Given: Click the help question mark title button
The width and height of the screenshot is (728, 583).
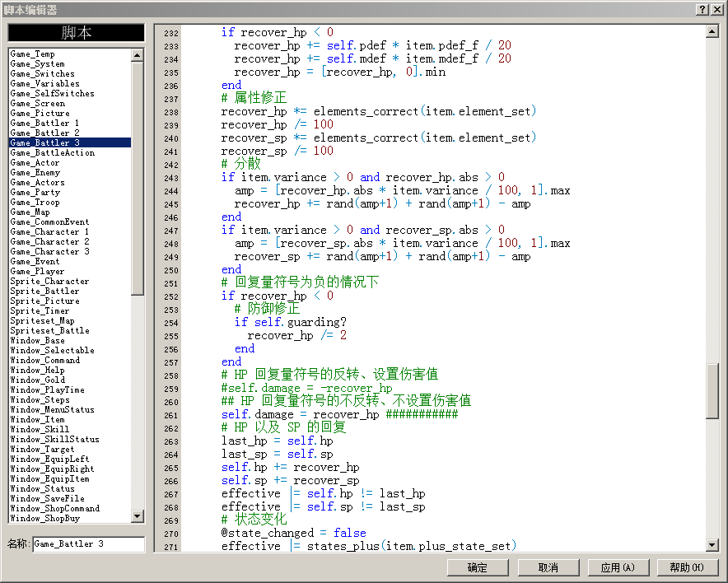Looking at the screenshot, I should 702,9.
